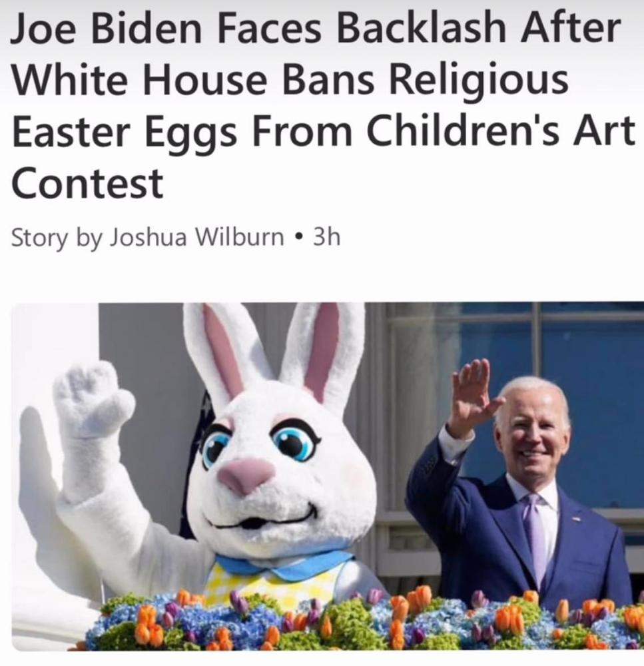
Task: Click author name Joshua Wilburn
Action: (197, 237)
